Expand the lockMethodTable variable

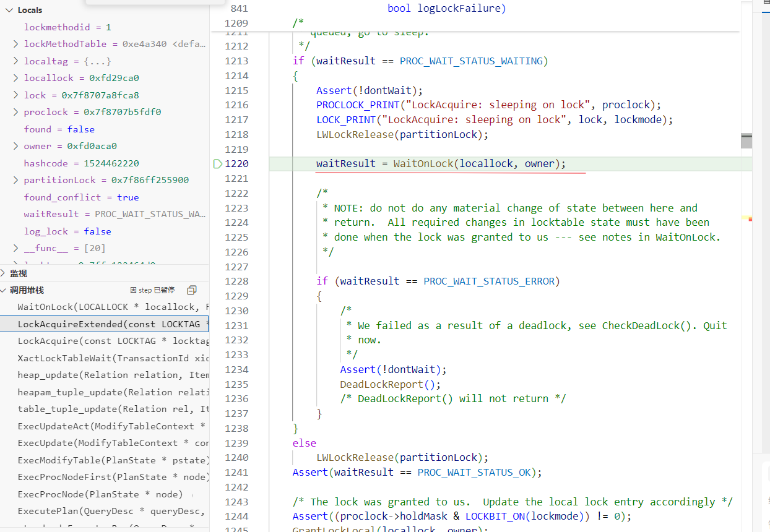[15, 45]
